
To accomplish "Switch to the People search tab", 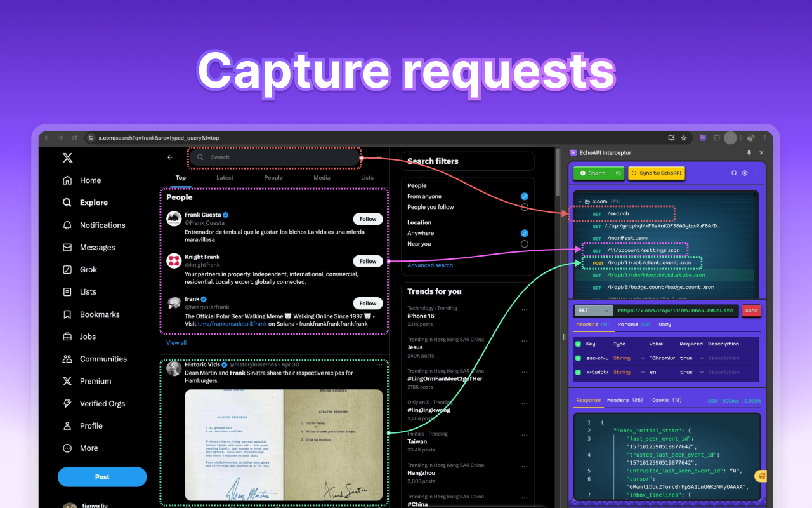I will coord(273,178).
